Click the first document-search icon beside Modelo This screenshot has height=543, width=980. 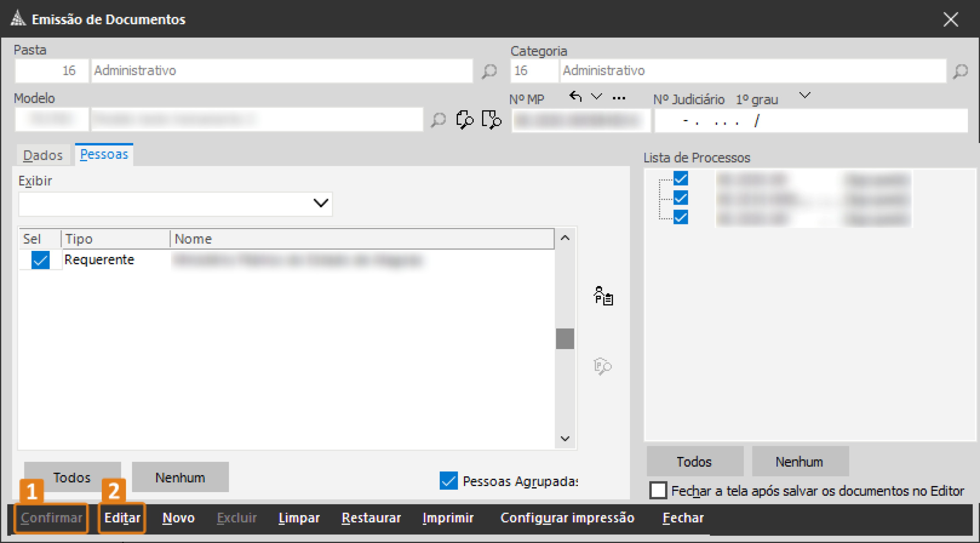pos(465,120)
